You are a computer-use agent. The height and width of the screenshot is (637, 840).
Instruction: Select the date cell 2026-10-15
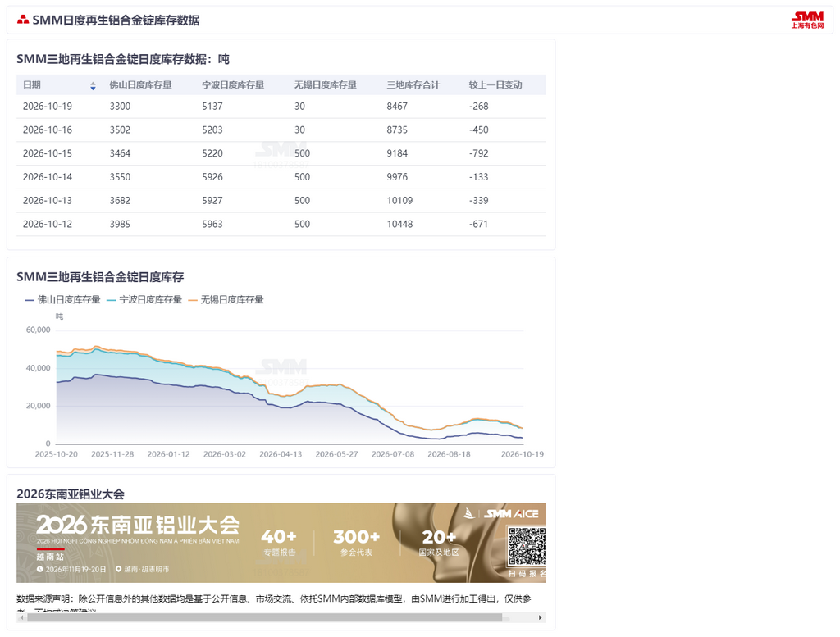click(x=47, y=153)
